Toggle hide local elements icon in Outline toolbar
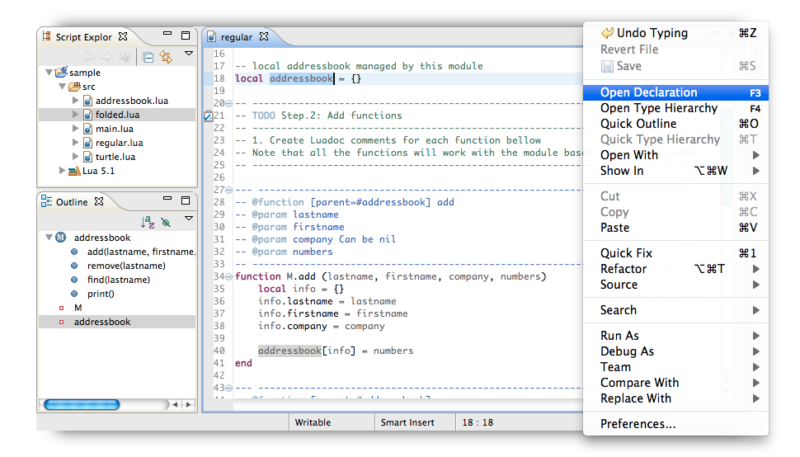The height and width of the screenshot is (457, 800). (166, 222)
